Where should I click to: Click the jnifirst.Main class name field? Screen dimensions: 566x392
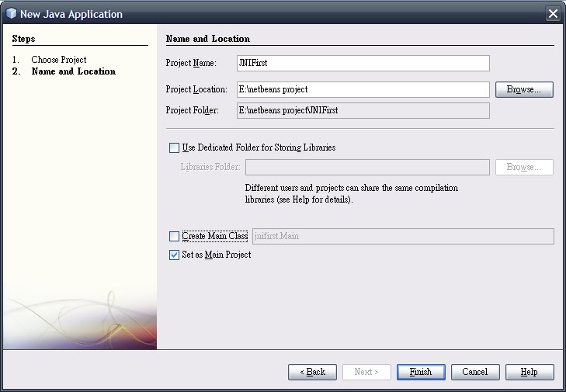pos(403,236)
